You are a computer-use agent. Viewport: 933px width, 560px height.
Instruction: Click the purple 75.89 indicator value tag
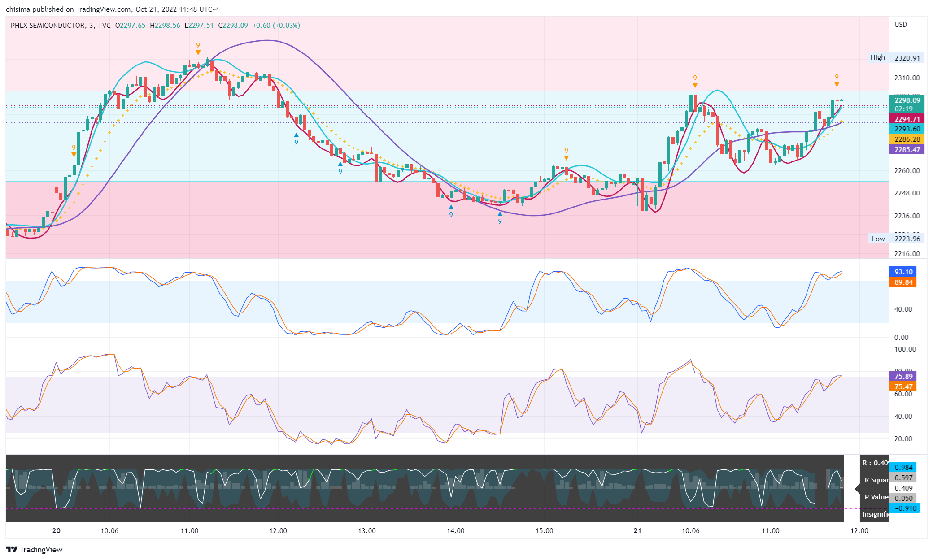(x=902, y=377)
